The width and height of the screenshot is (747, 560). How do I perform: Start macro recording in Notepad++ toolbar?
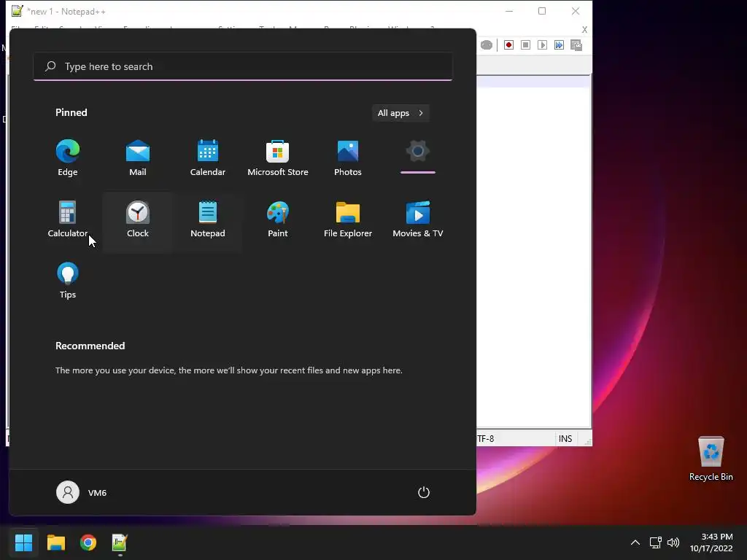[508, 44]
